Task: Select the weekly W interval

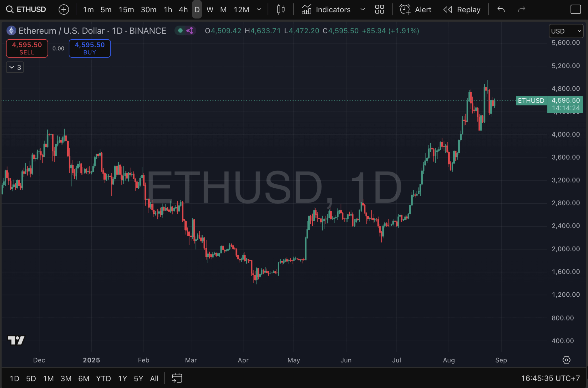Action: pyautogui.click(x=210, y=9)
